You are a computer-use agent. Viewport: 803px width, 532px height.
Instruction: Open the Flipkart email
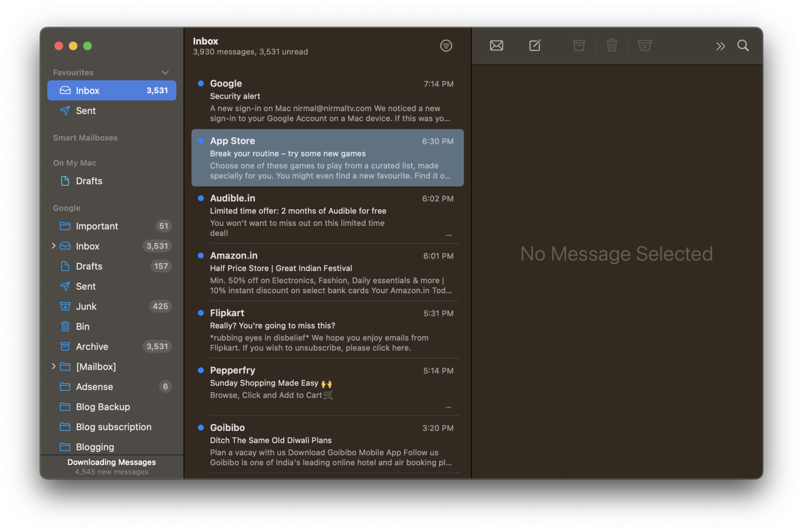(x=327, y=330)
